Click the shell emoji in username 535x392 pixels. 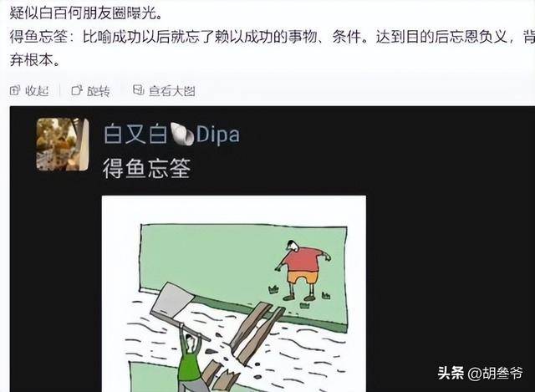click(182, 134)
